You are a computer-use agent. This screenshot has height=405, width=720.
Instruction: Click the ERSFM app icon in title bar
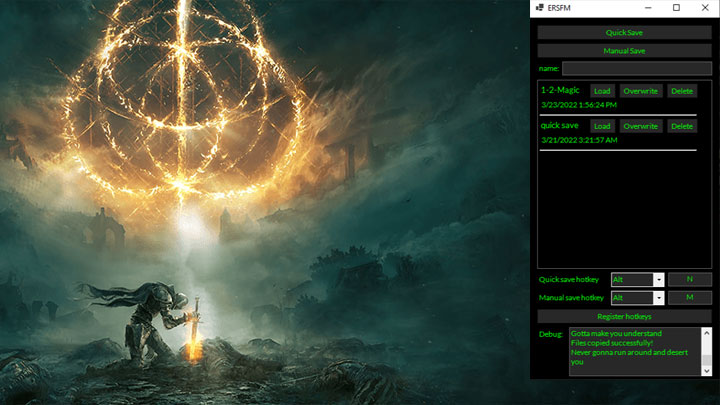pyautogui.click(x=540, y=8)
